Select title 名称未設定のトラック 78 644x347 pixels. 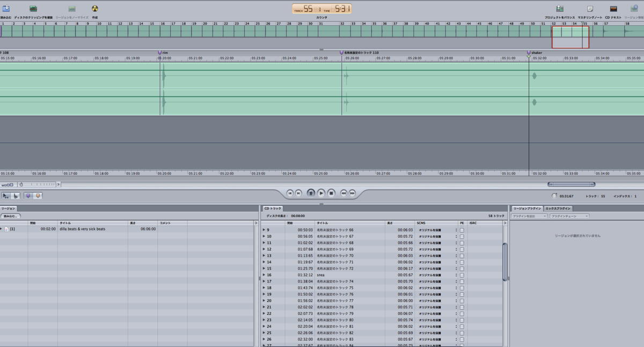(x=335, y=307)
